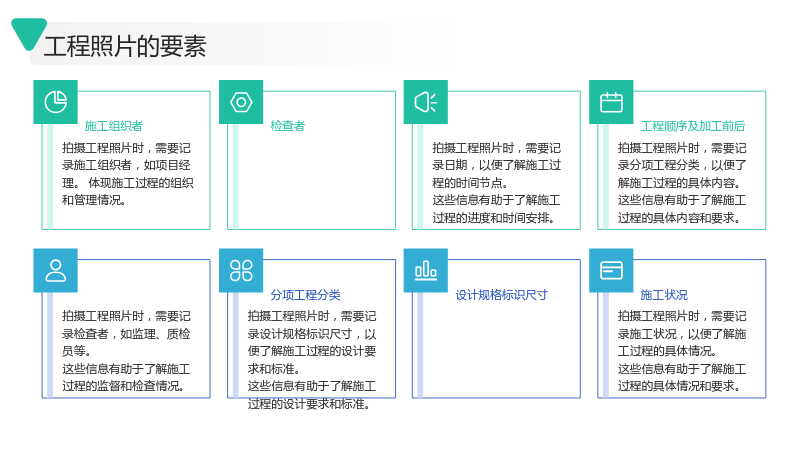Click the 施工状况 heading
This screenshot has height=450, width=800.
pyautogui.click(x=664, y=295)
